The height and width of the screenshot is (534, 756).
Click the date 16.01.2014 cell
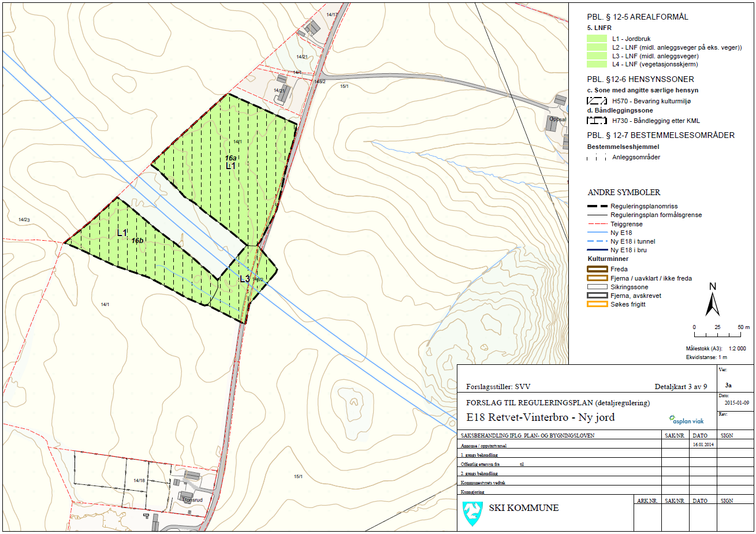point(703,445)
